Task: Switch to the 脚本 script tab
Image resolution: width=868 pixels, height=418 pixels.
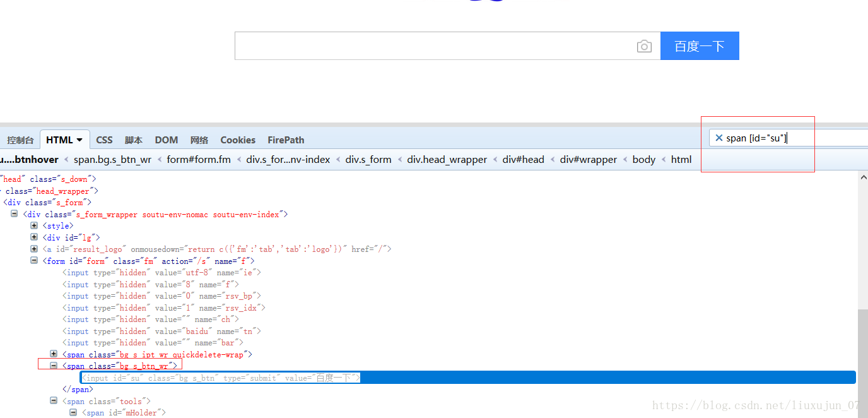Action: click(x=133, y=140)
